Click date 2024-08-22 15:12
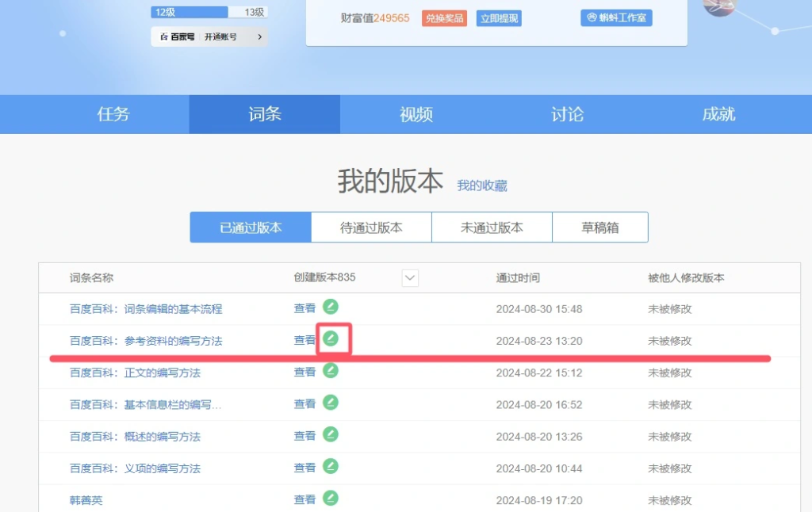The height and width of the screenshot is (512, 812). 539,373
